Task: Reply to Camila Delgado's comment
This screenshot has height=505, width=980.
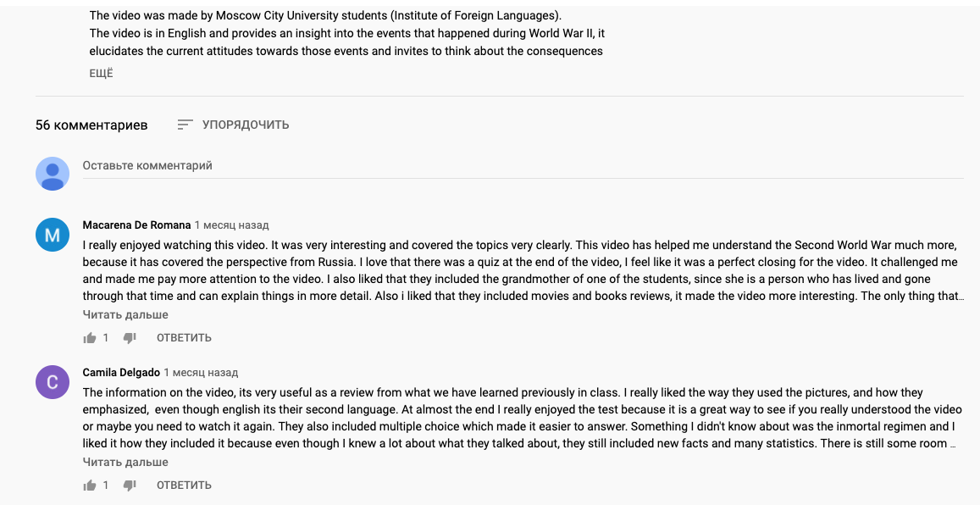Action: tap(184, 486)
